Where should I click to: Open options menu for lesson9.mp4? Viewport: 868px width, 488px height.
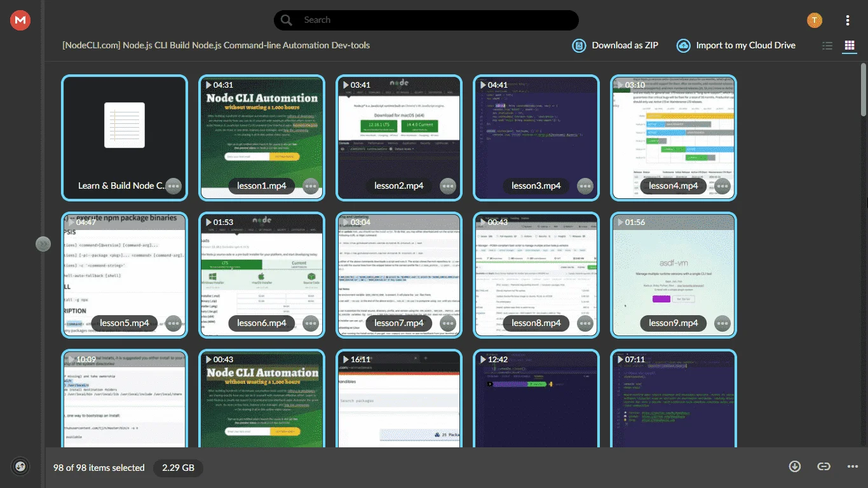click(722, 323)
